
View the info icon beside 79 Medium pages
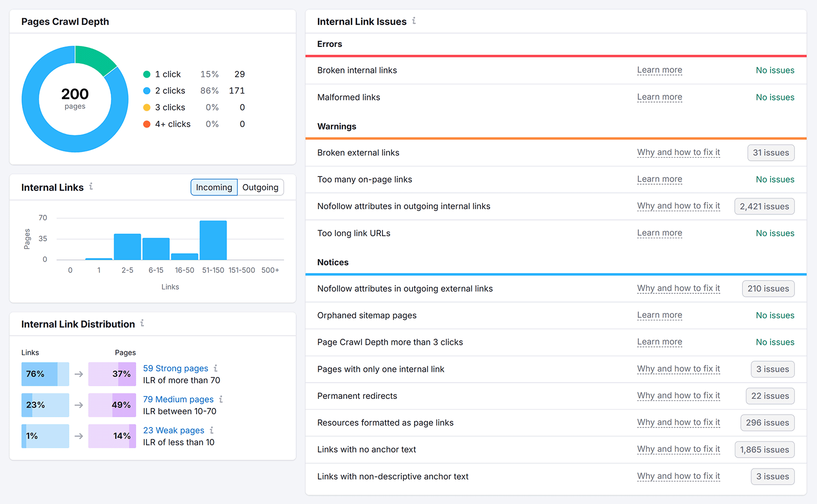pos(221,399)
